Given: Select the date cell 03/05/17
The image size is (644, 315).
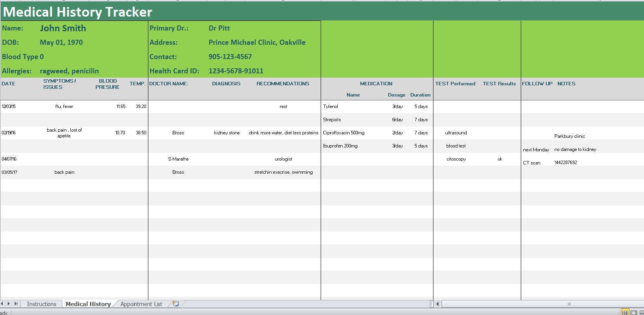Looking at the screenshot, I should 9,172.
